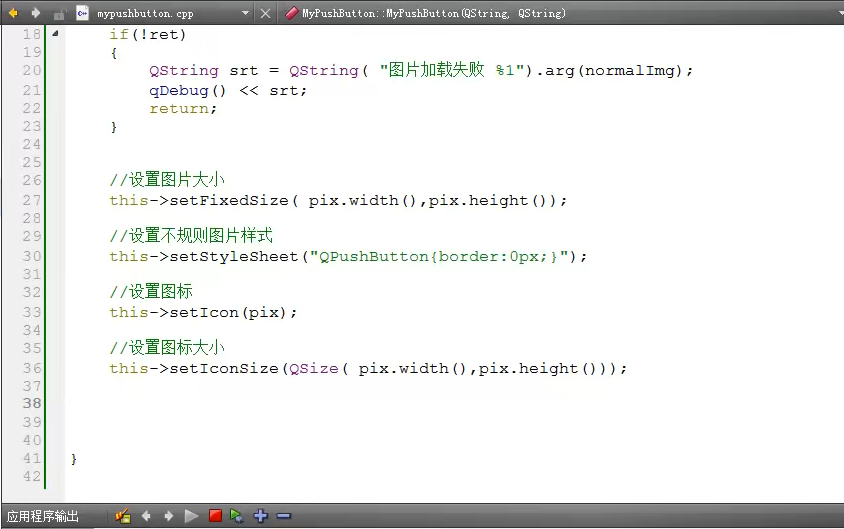Click the comment //设置图片大小
844x529 pixels.
click(x=167, y=180)
